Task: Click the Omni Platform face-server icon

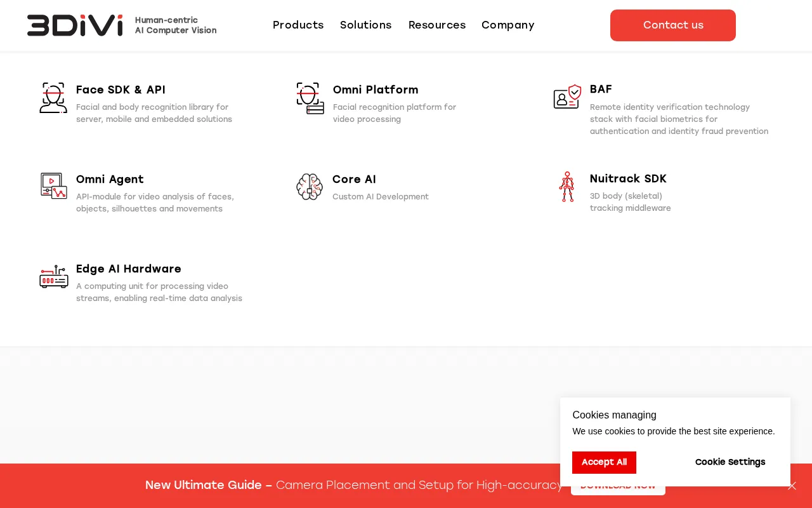Action: 310,98
